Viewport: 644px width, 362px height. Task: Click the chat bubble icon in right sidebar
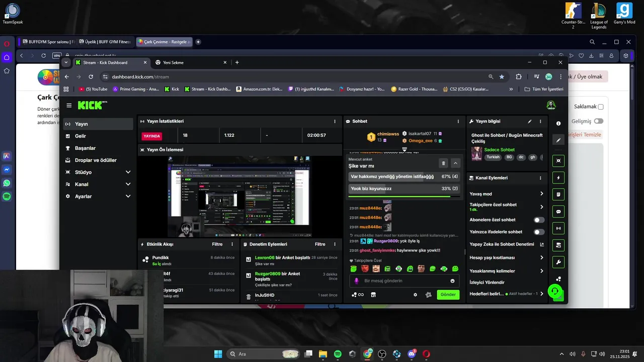pyautogui.click(x=558, y=212)
